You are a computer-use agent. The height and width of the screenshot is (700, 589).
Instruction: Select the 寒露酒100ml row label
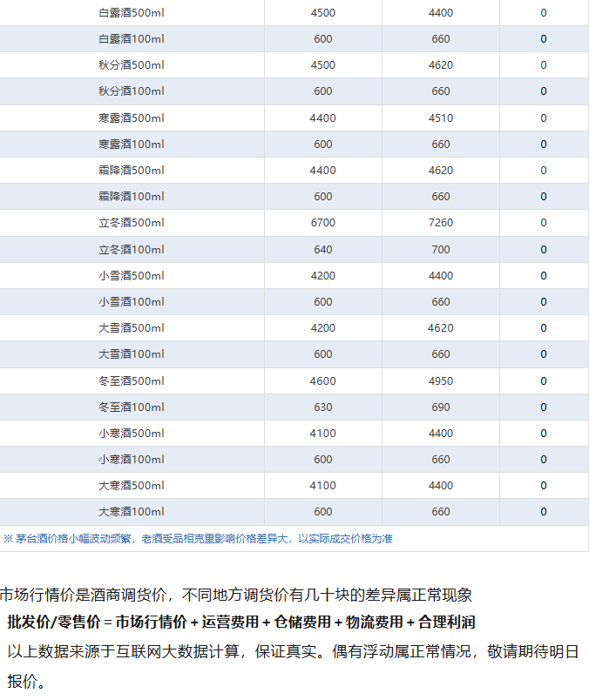click(132, 145)
